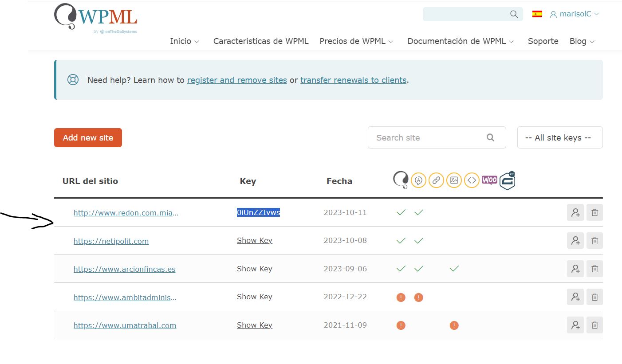Expand the marisolC account menu
The image size is (622, 364).
pyautogui.click(x=575, y=14)
